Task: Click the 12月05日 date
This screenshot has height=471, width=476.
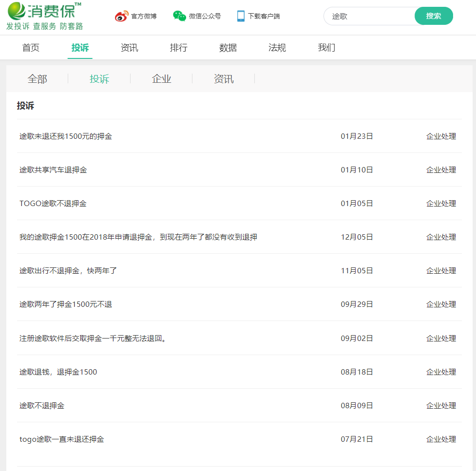Action: click(x=357, y=237)
